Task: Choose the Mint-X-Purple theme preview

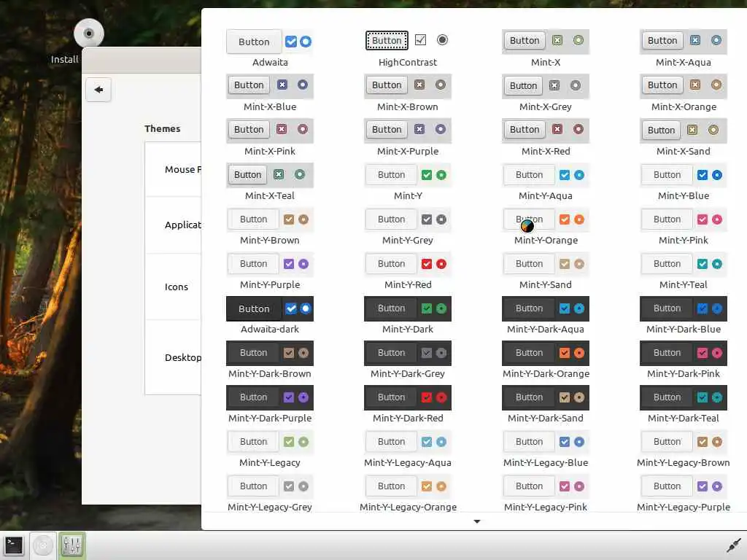Action: (408, 130)
